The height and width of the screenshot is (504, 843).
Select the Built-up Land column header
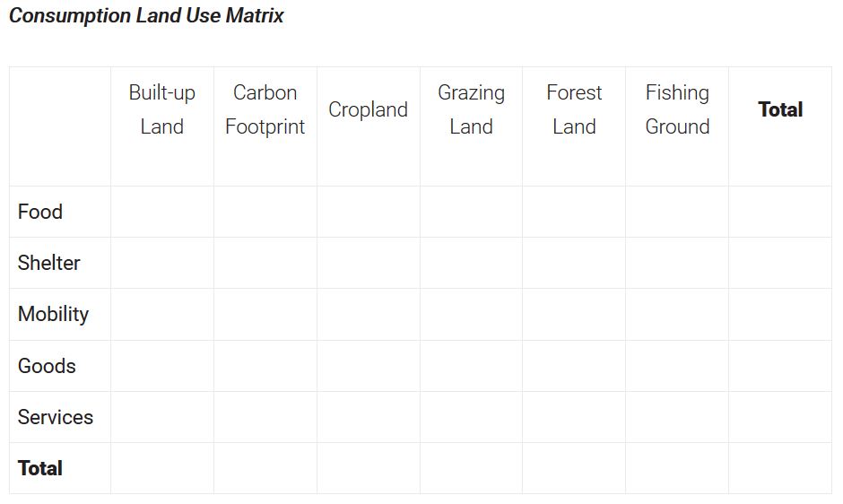pos(161,109)
